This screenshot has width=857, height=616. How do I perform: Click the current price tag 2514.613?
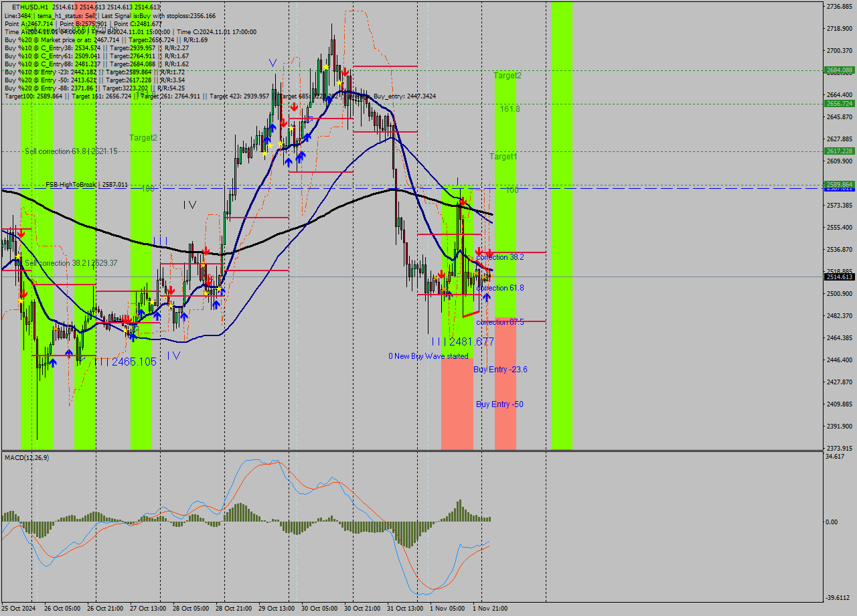[x=839, y=277]
